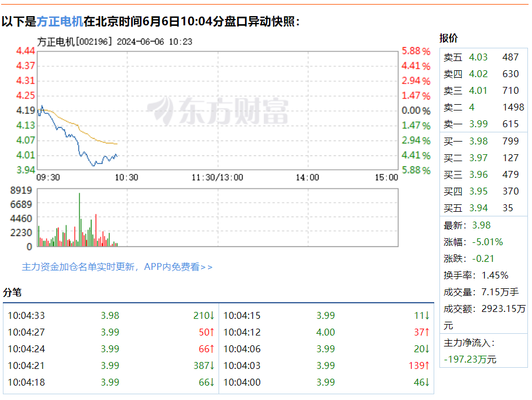Click the 14:00 time axis label
Screen dimensions: 532x400
coord(307,177)
